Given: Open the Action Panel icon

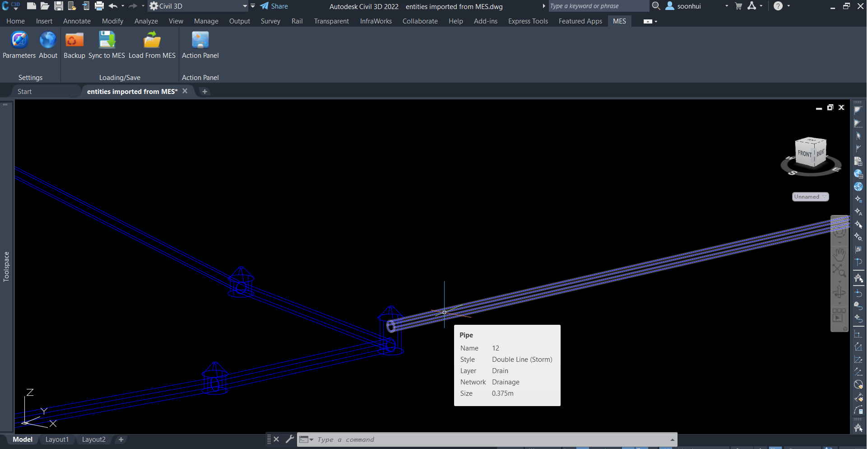Looking at the screenshot, I should point(200,40).
